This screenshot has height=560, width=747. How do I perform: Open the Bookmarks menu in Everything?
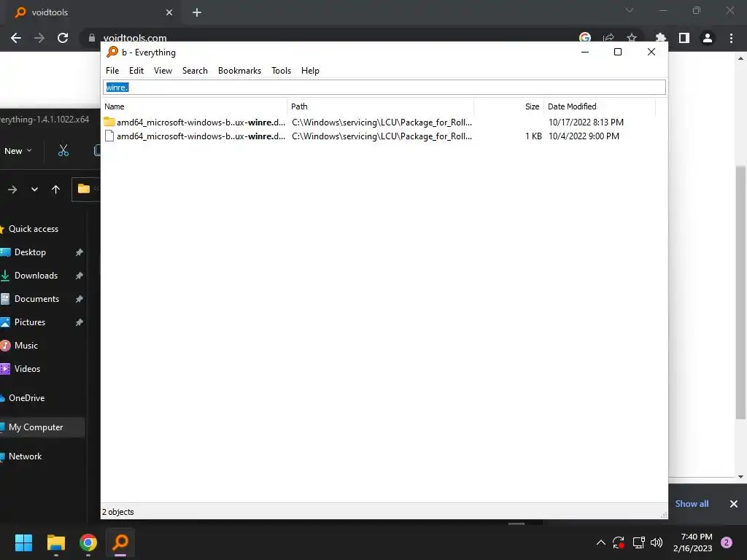tap(239, 71)
